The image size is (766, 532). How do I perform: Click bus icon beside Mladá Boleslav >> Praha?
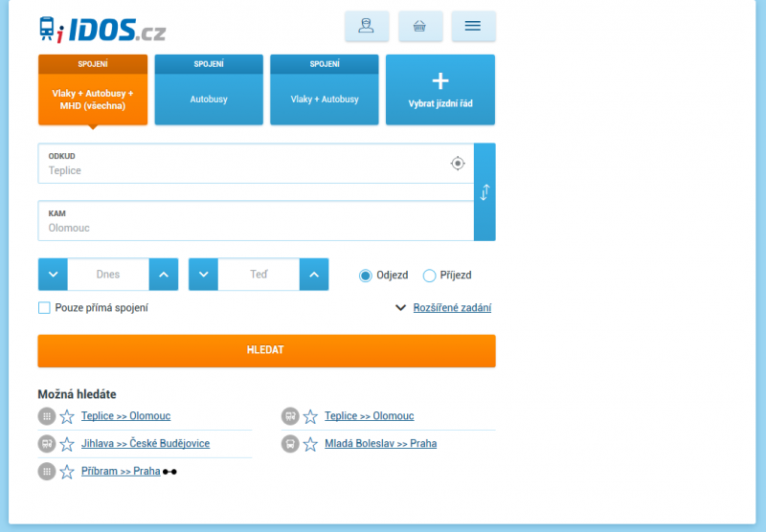[290, 444]
